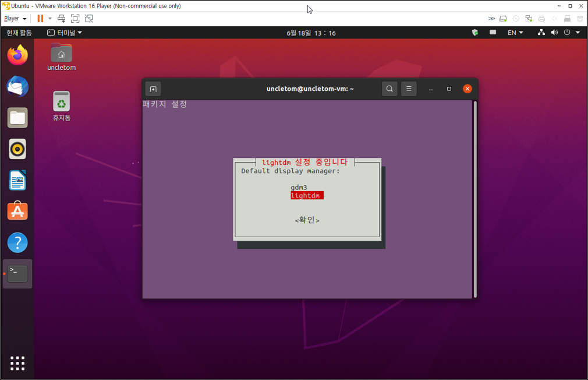Open Firefox from the Ubuntu dock
The height and width of the screenshot is (380, 588).
(17, 55)
